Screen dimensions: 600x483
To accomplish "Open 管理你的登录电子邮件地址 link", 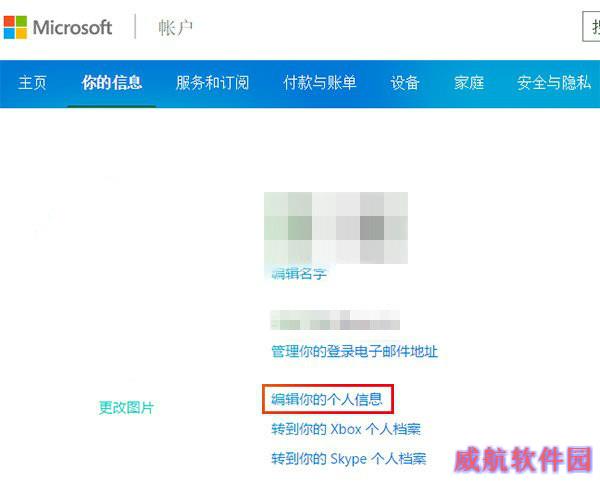I will point(354,351).
